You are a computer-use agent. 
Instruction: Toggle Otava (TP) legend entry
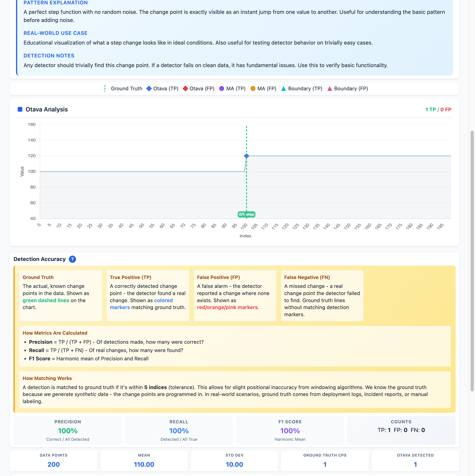(162, 89)
